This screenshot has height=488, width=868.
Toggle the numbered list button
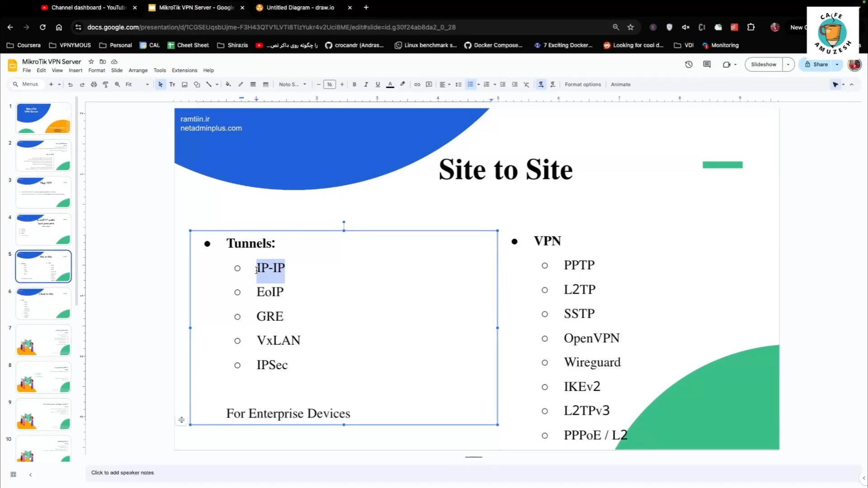(486, 84)
